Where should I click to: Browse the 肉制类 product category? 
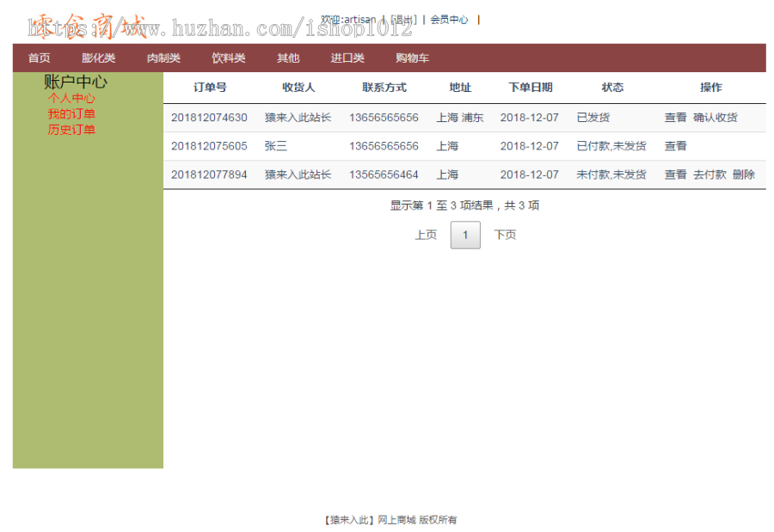163,58
